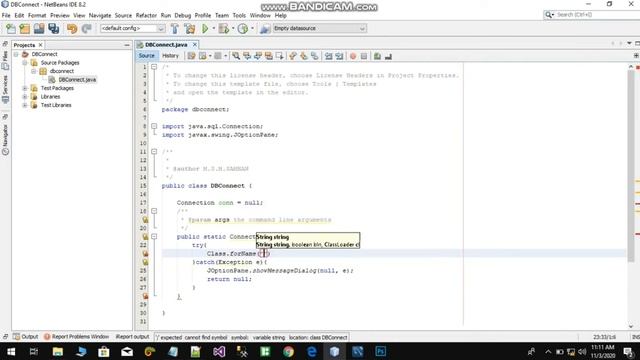Collapse the Source Packages node

[x=25, y=62]
